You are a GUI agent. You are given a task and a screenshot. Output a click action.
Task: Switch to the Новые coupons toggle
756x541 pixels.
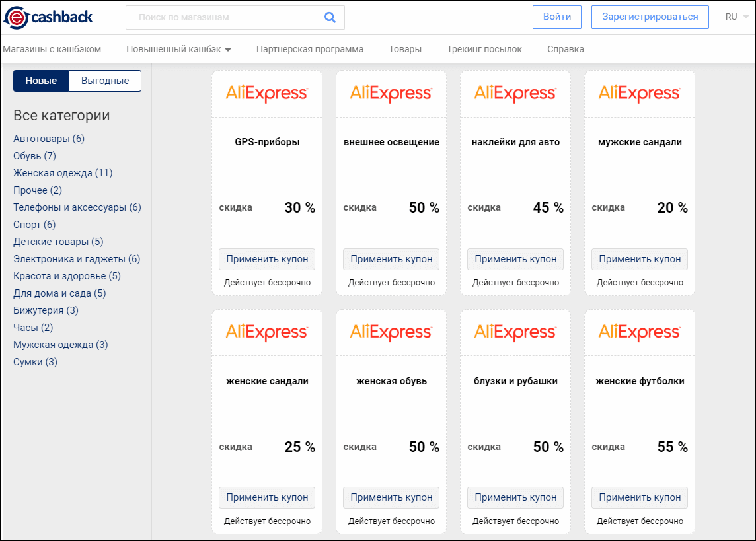coord(41,81)
